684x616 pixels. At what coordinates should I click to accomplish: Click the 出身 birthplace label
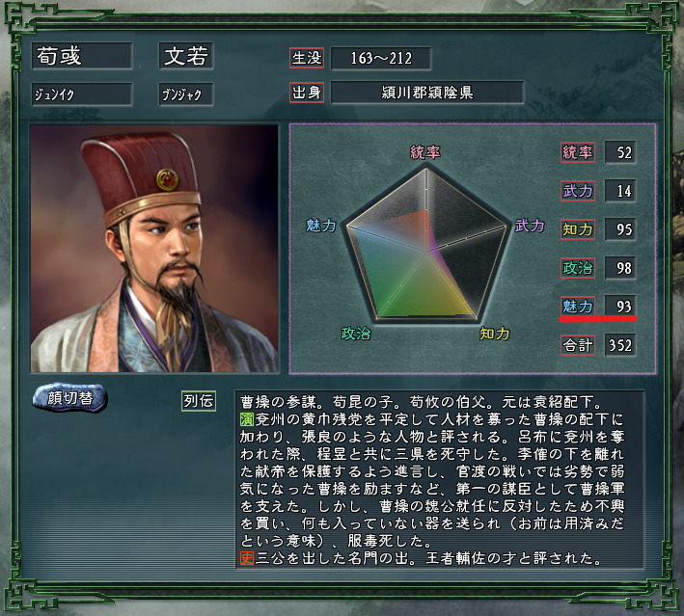pyautogui.click(x=307, y=93)
